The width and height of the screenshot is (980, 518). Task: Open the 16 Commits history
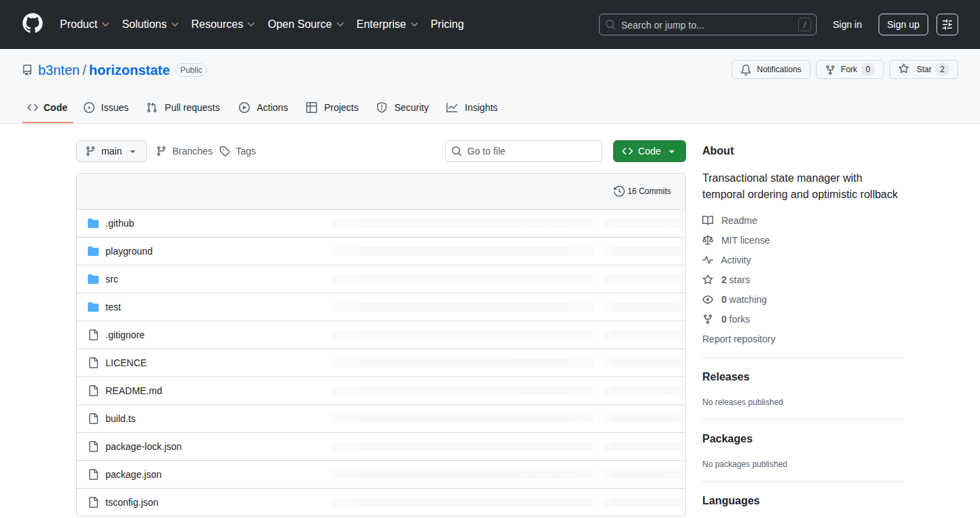tap(642, 191)
